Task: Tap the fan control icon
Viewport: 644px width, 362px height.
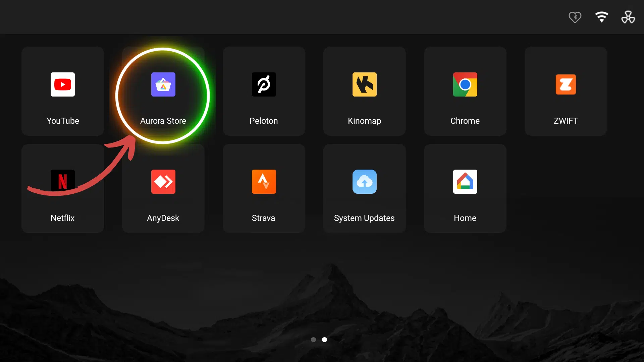Action: (x=628, y=17)
